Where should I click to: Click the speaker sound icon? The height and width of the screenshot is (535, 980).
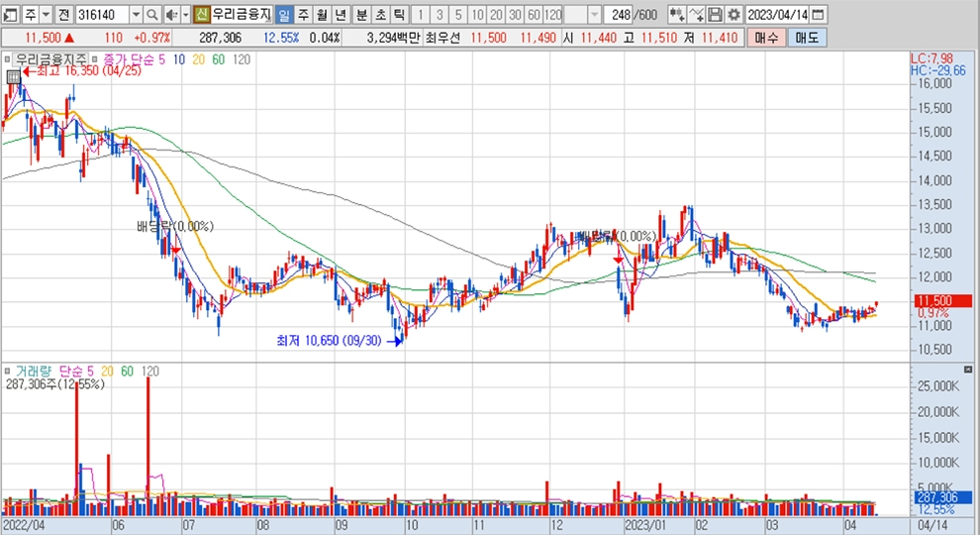(169, 15)
